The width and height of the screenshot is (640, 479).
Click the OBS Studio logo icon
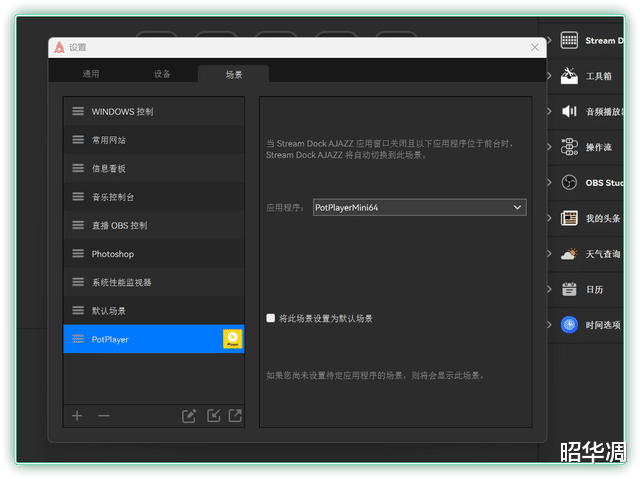569,182
